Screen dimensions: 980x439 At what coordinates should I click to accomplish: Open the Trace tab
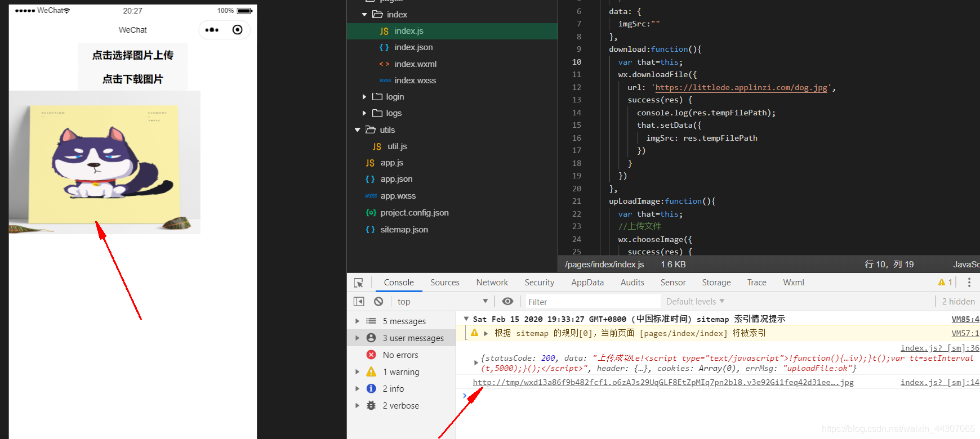pyautogui.click(x=757, y=283)
